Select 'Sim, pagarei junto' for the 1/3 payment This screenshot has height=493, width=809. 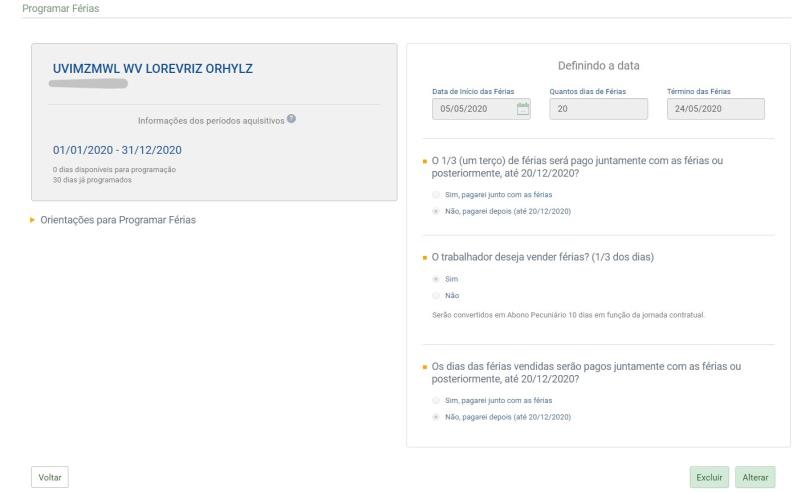[436, 194]
